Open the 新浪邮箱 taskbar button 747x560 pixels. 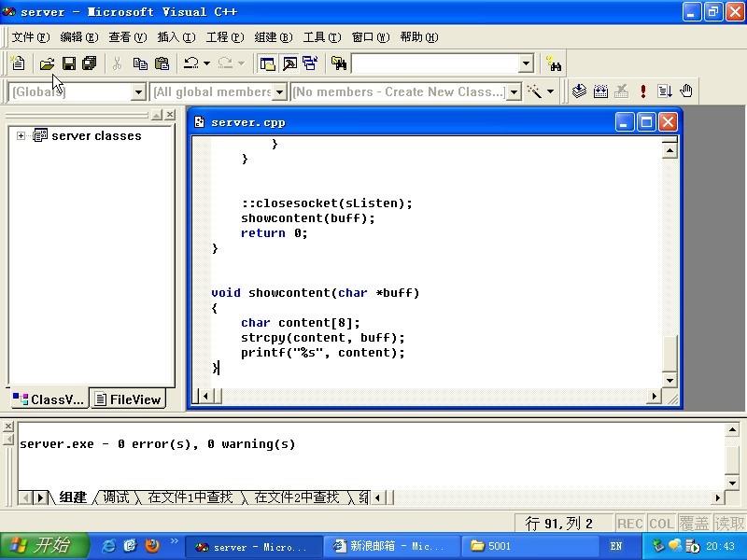click(x=391, y=546)
